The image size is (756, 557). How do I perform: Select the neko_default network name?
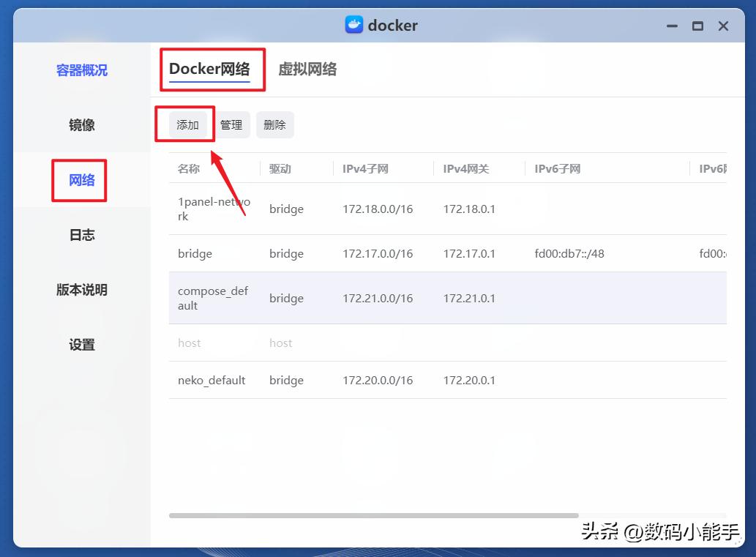212,381
